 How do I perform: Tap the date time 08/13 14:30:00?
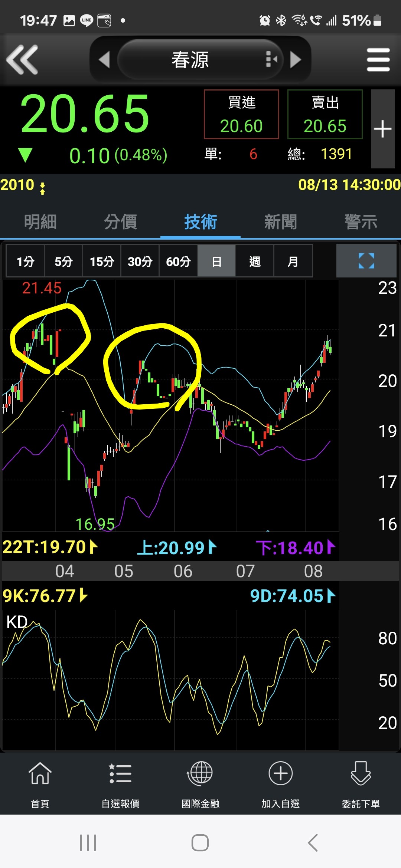click(x=349, y=185)
